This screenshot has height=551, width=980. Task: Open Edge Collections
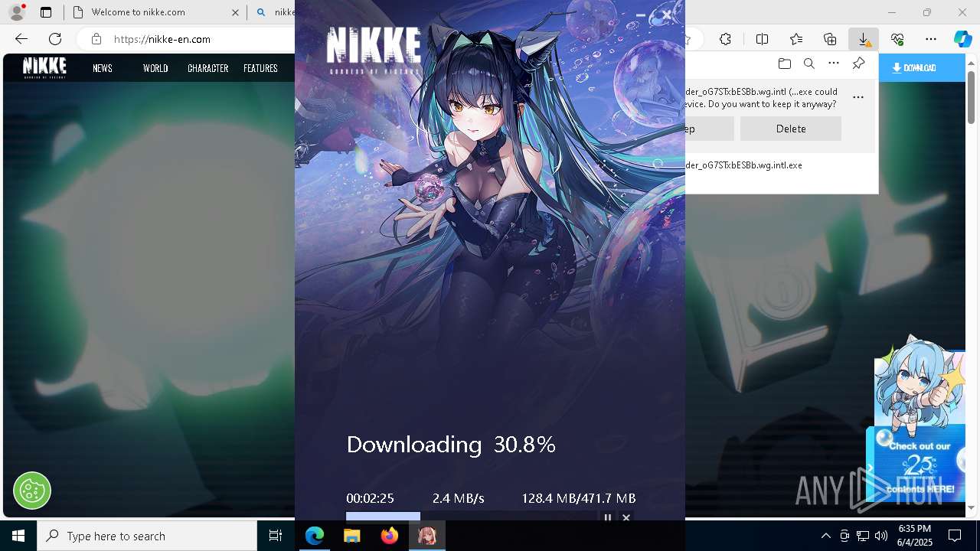coord(830,39)
